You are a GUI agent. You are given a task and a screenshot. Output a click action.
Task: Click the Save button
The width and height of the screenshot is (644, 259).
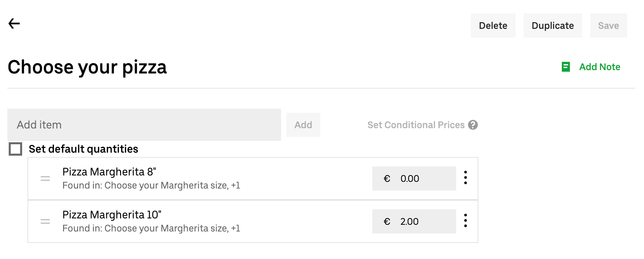click(x=608, y=25)
